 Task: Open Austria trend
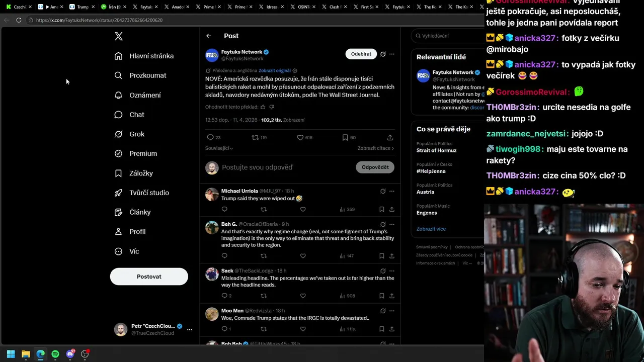(x=425, y=192)
